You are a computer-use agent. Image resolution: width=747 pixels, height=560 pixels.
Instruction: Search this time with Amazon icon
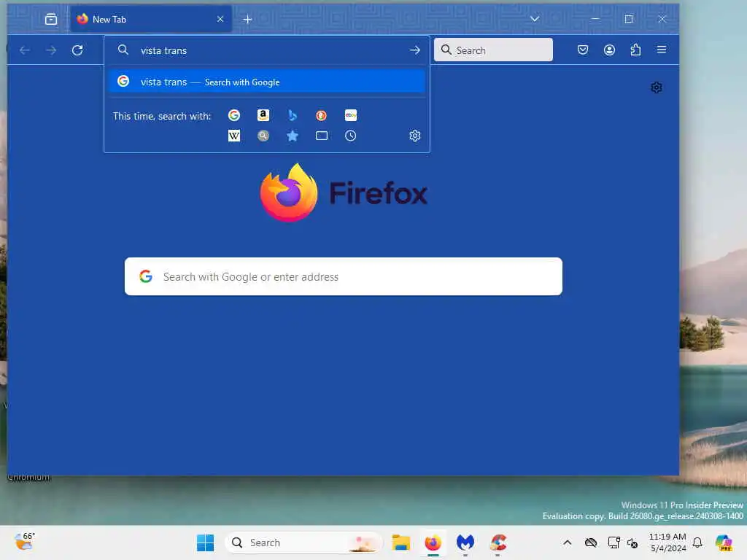click(x=263, y=115)
